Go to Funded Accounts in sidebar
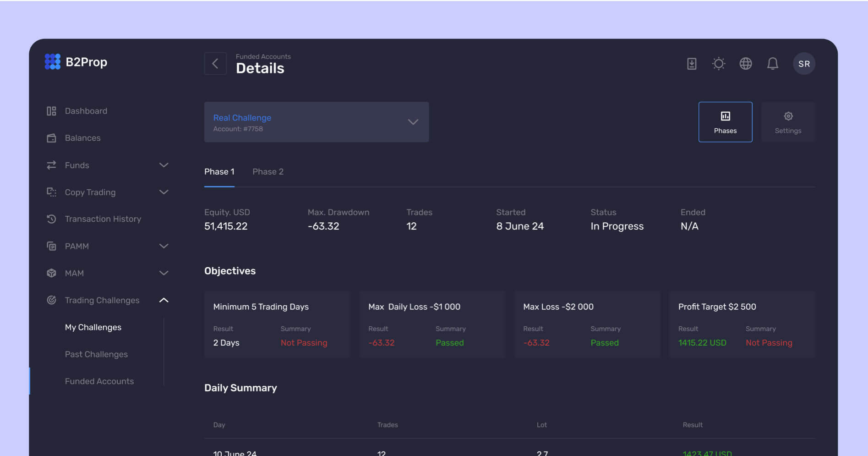This screenshot has height=456, width=868. 99,381
